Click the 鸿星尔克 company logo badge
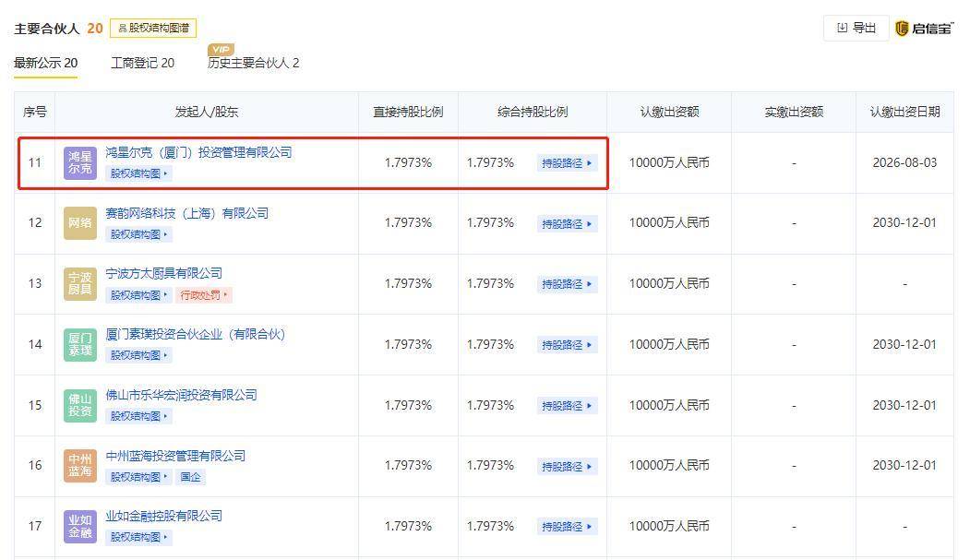The width and height of the screenshot is (970, 560). pos(80,163)
